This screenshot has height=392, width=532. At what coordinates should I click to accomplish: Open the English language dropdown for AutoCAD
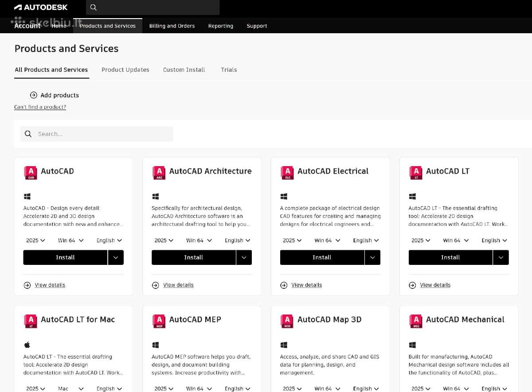[x=109, y=241]
